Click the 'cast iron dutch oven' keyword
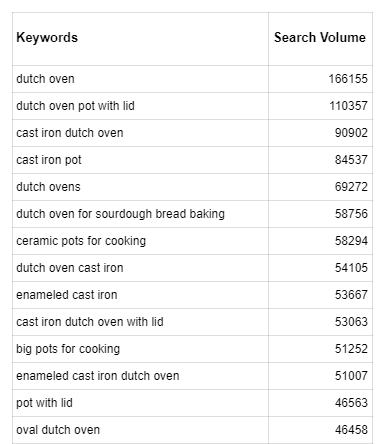The image size is (385, 444). pyautogui.click(x=70, y=133)
